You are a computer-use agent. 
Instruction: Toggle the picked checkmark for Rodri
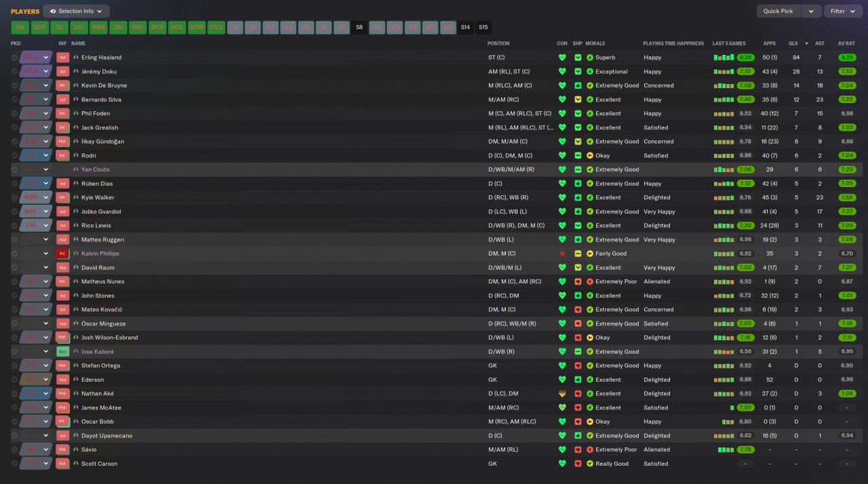click(14, 156)
